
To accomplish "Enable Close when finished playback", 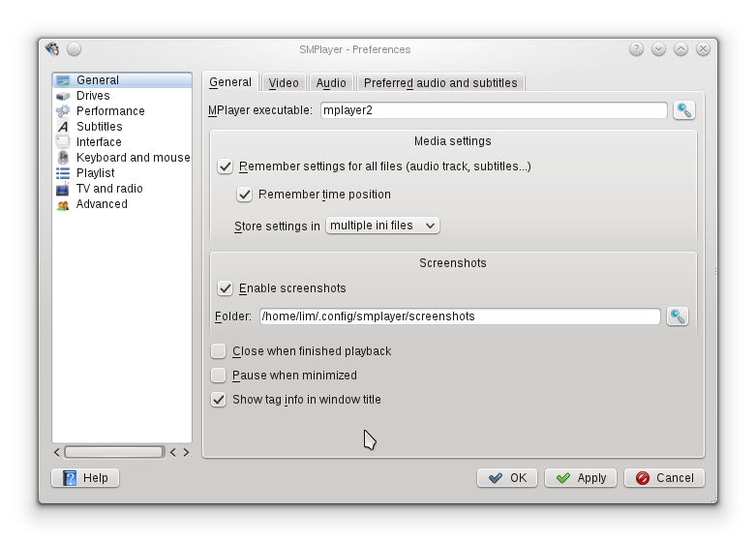I will point(219,351).
